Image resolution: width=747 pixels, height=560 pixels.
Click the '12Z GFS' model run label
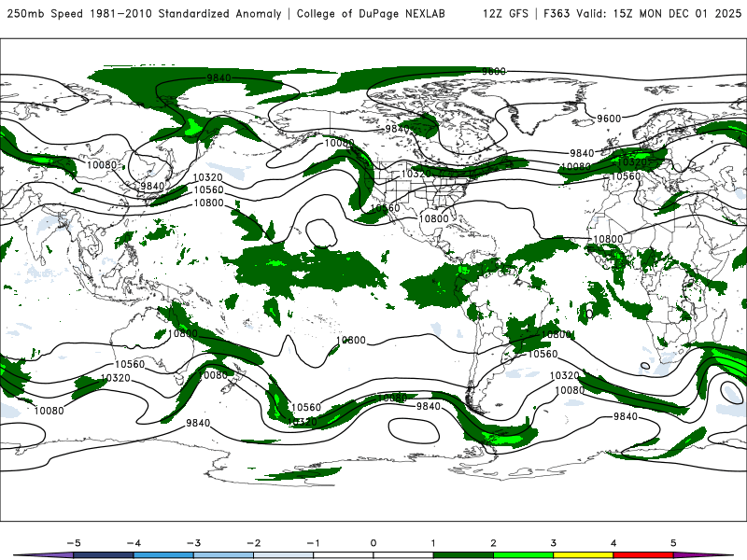505,14
